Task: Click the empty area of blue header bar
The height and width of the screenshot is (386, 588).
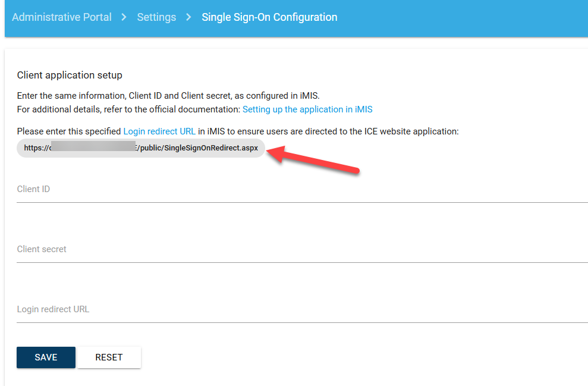Action: tap(464, 18)
